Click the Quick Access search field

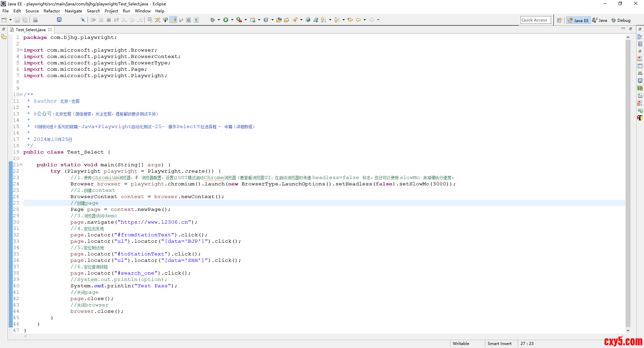pyautogui.click(x=535, y=20)
